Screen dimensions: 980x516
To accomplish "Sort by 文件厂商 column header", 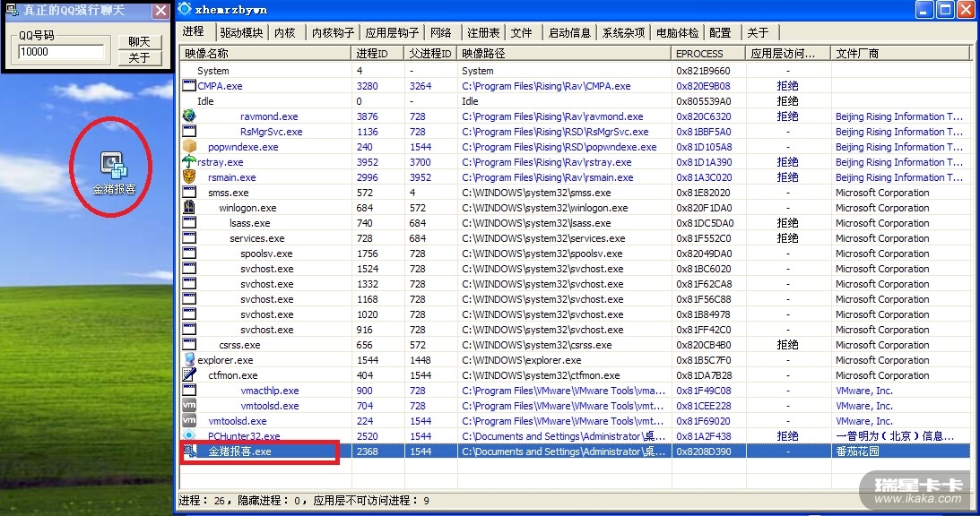I will (x=900, y=54).
